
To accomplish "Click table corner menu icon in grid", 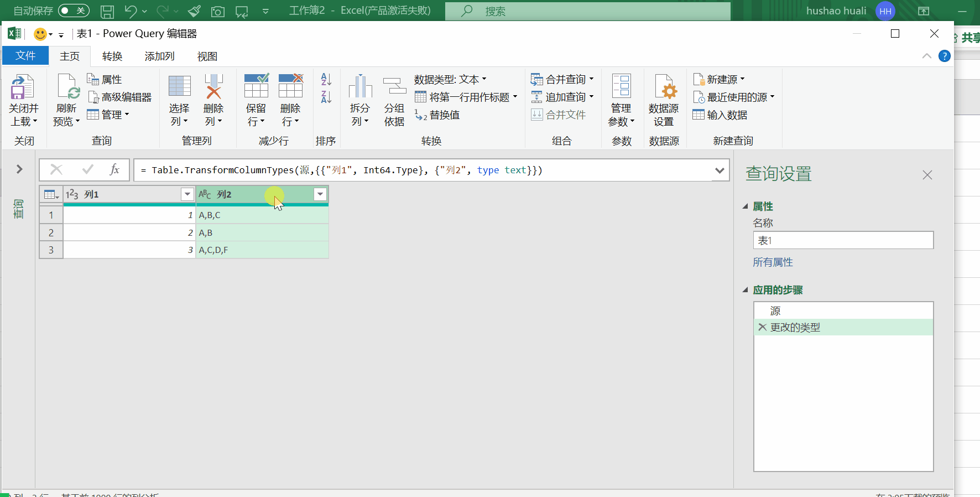I will 51,194.
